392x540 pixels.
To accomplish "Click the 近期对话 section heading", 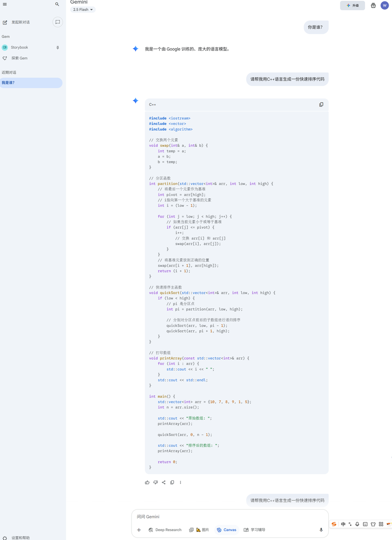I will click(x=9, y=73).
